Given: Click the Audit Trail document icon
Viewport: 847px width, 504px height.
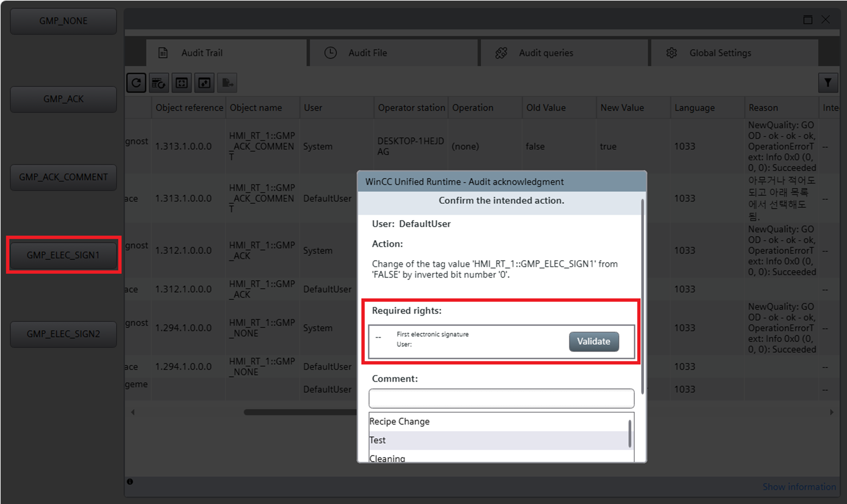Looking at the screenshot, I should click(x=163, y=53).
